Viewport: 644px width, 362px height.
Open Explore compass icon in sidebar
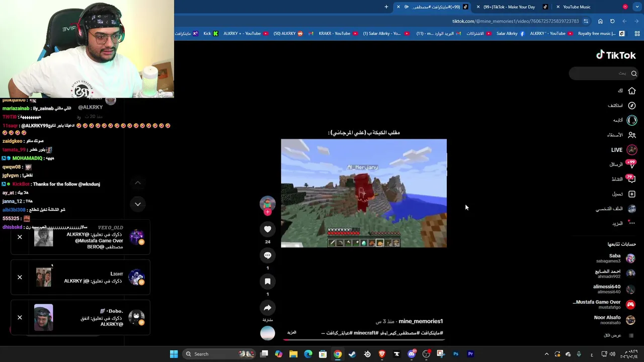click(632, 106)
